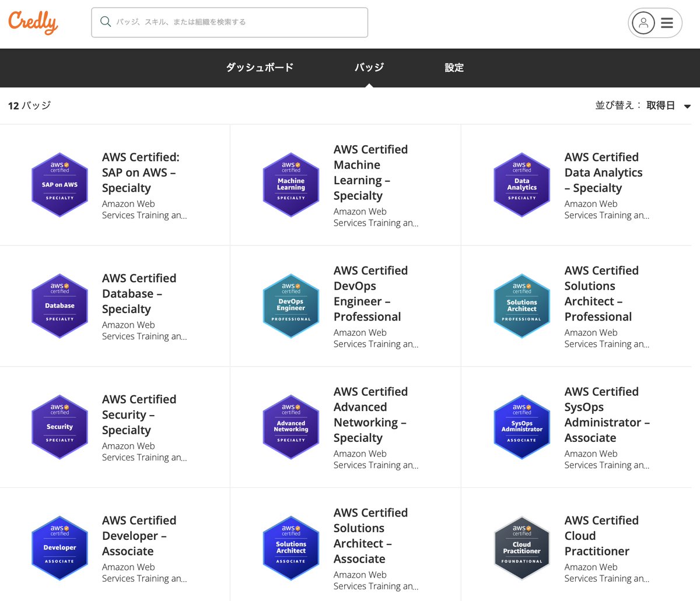Viewport: 700px width, 601px height.
Task: Click the Cloud Practitioner Foundational badge icon
Action: point(522,549)
